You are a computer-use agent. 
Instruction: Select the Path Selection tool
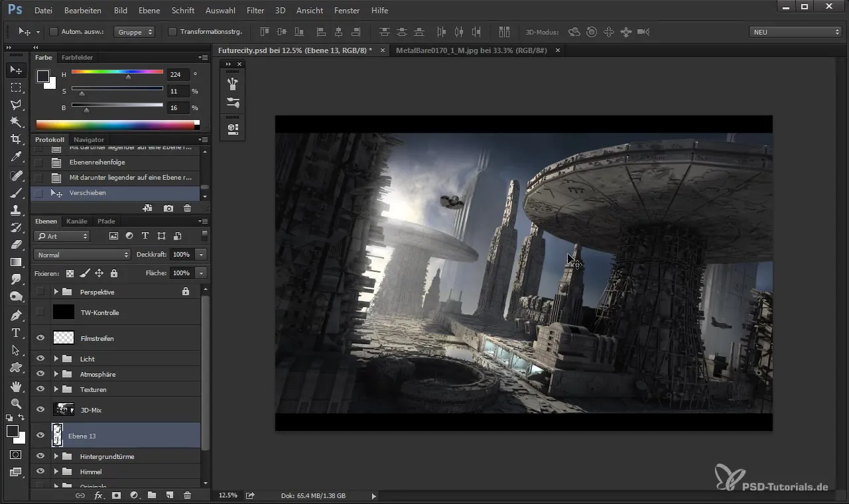pos(17,350)
